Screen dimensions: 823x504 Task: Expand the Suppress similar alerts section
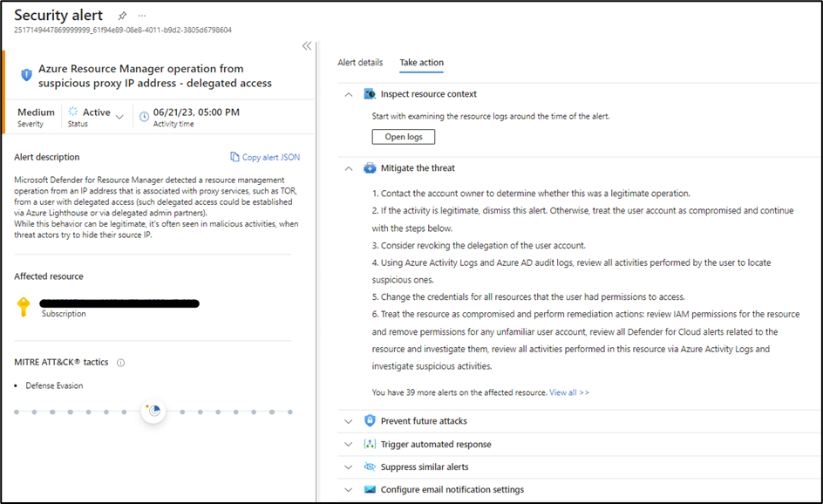[x=349, y=467]
